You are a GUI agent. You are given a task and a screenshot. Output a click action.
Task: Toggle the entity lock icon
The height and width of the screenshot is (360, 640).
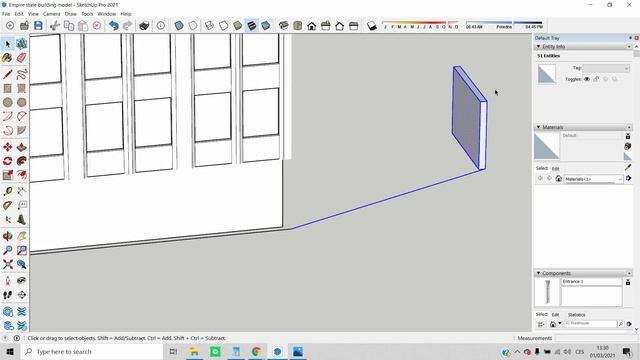pyautogui.click(x=596, y=79)
